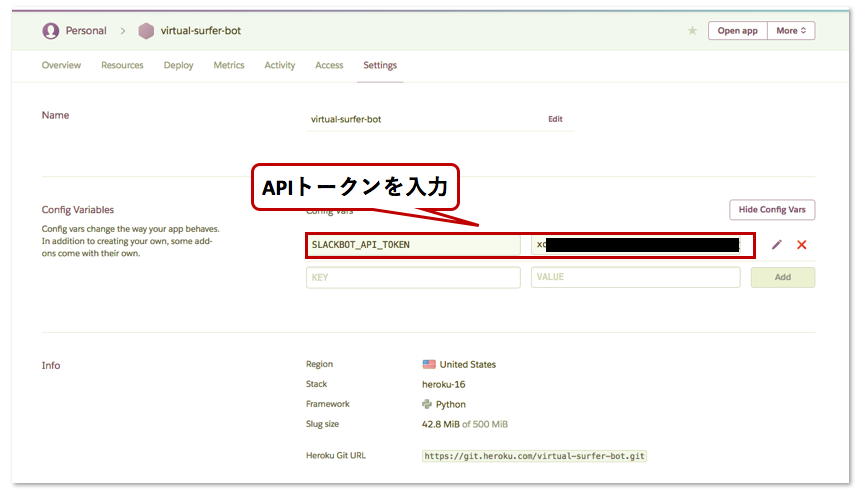
Task: Click the 42.8 MiB slug size value
Action: pos(440,424)
